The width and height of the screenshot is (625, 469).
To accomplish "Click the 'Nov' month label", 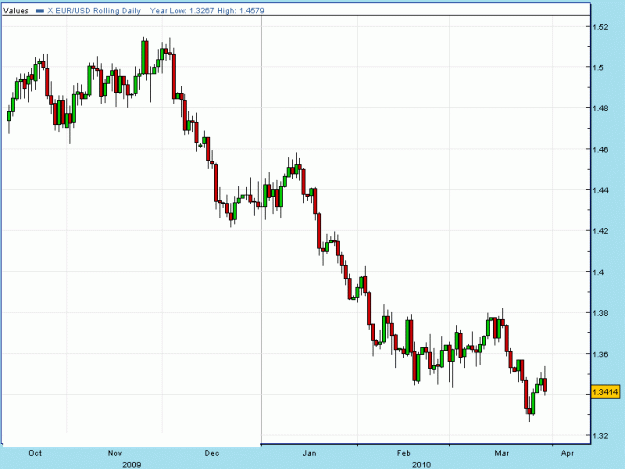I will pyautogui.click(x=115, y=453).
